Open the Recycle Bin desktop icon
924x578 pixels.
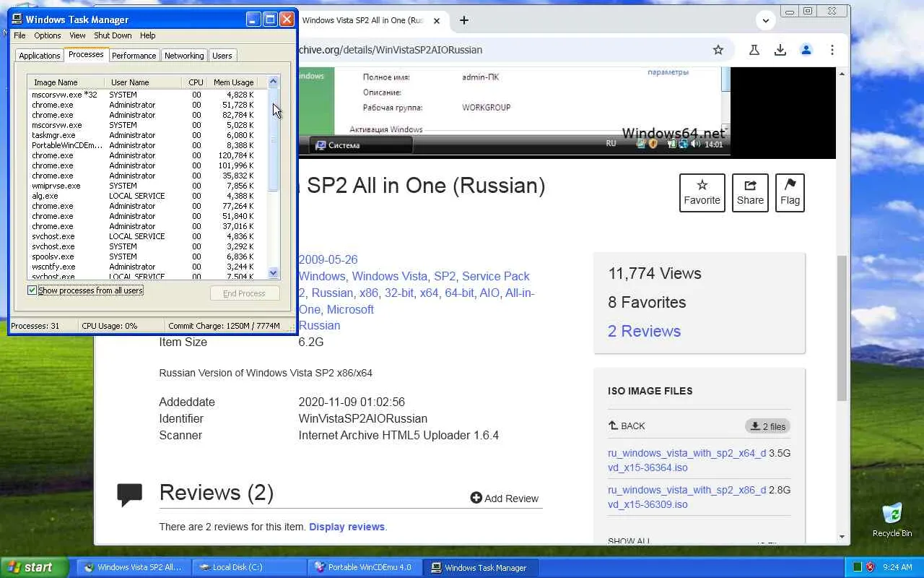[x=892, y=519]
